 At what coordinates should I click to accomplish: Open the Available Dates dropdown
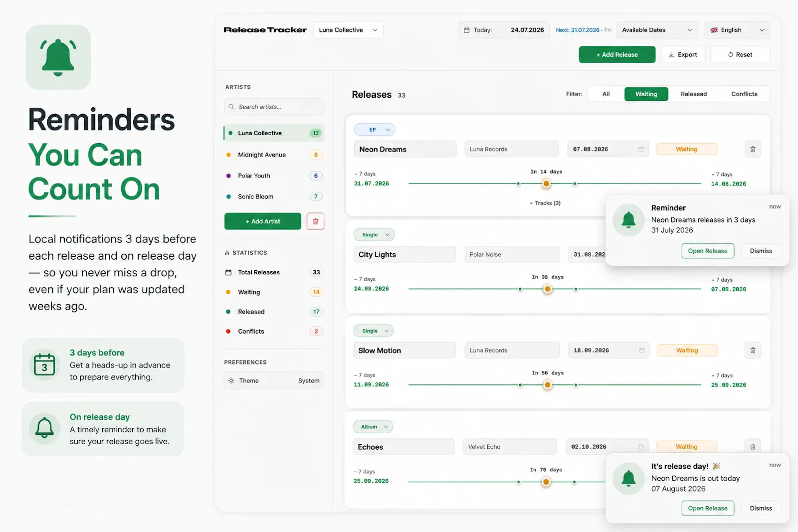[x=657, y=30]
